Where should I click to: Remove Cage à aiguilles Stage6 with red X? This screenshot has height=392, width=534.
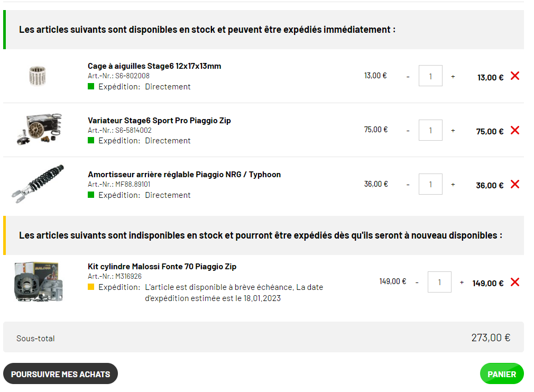point(514,76)
